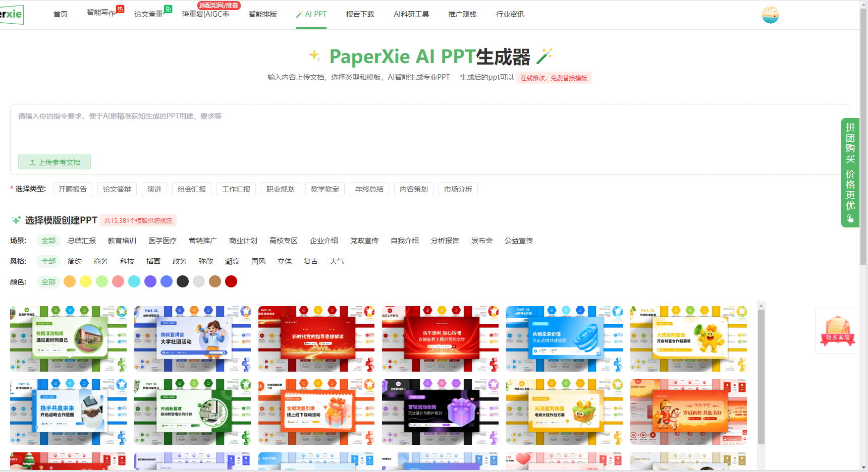The width and height of the screenshot is (868, 472).
Task: Pick the purple color swatch
Action: click(x=150, y=281)
